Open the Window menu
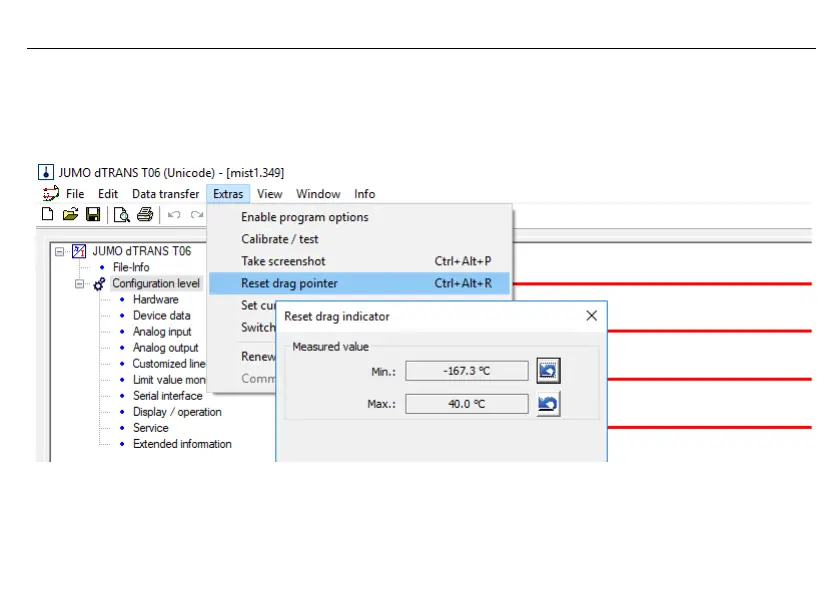The height and width of the screenshot is (596, 840). pyautogui.click(x=318, y=194)
